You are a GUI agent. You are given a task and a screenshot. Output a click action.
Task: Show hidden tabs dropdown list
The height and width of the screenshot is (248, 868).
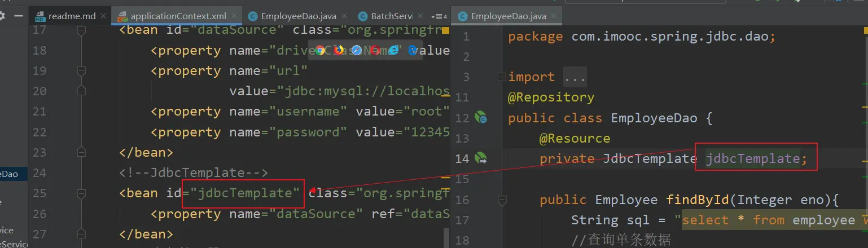(439, 16)
